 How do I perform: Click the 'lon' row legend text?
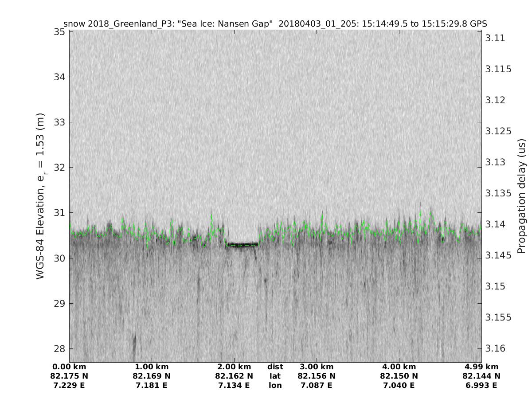click(x=275, y=385)
